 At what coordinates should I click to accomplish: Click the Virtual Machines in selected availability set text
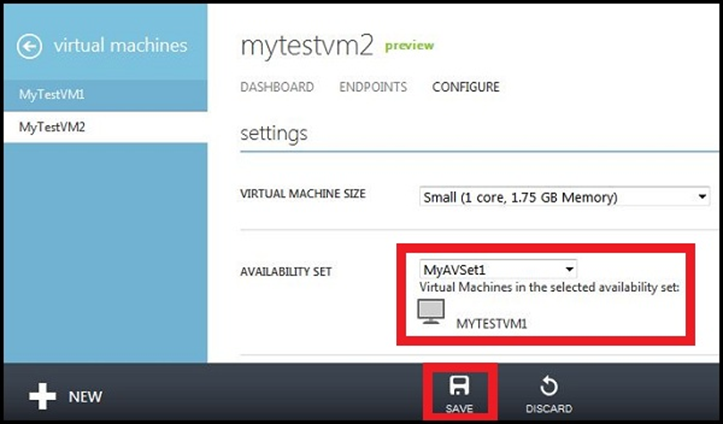pos(549,288)
